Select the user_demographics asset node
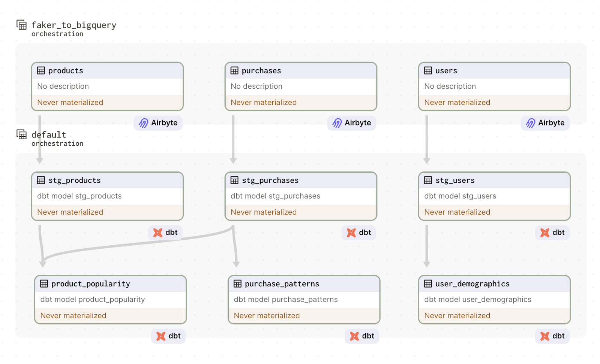The width and height of the screenshot is (600, 364). pyautogui.click(x=494, y=300)
